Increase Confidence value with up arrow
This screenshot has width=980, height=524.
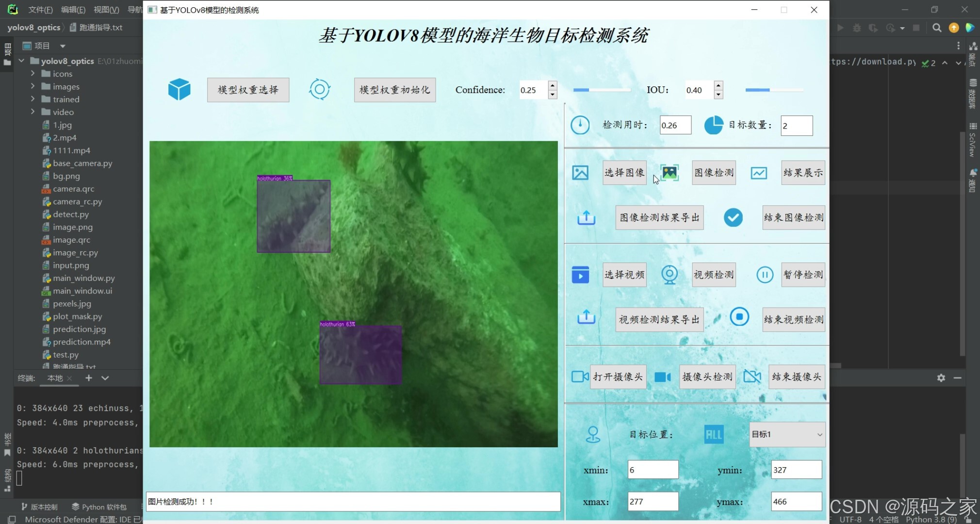pyautogui.click(x=553, y=85)
